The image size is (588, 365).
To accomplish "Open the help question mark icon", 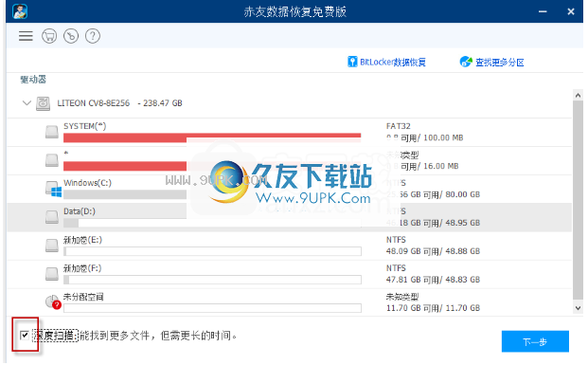I will coord(93,36).
